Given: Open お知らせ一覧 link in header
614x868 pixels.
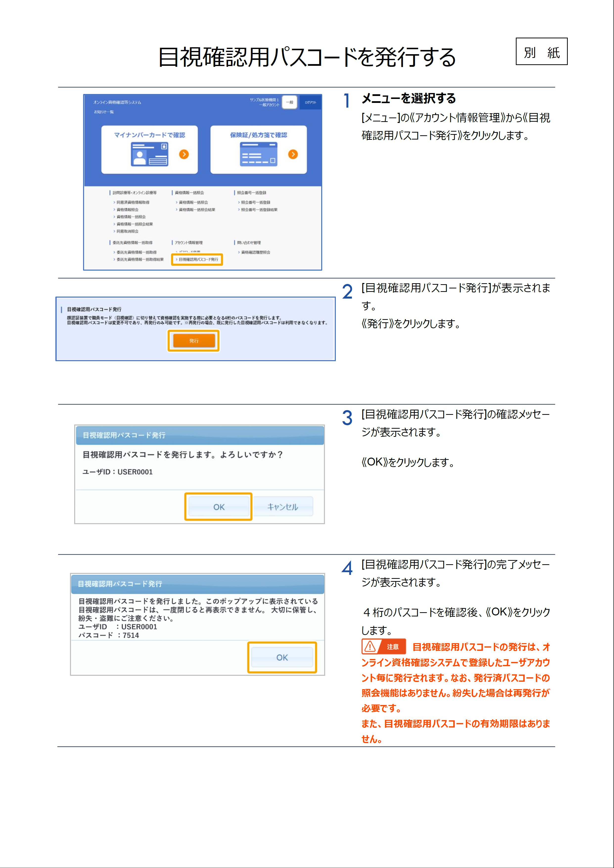Looking at the screenshot, I should [x=104, y=112].
